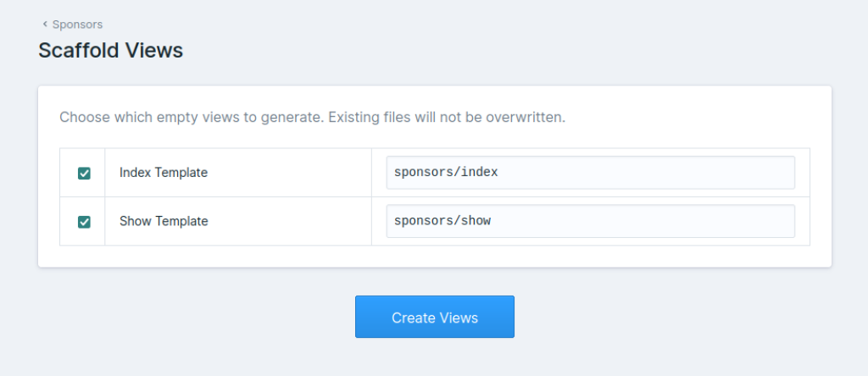Submit the form with the blue Create Views button

click(434, 318)
